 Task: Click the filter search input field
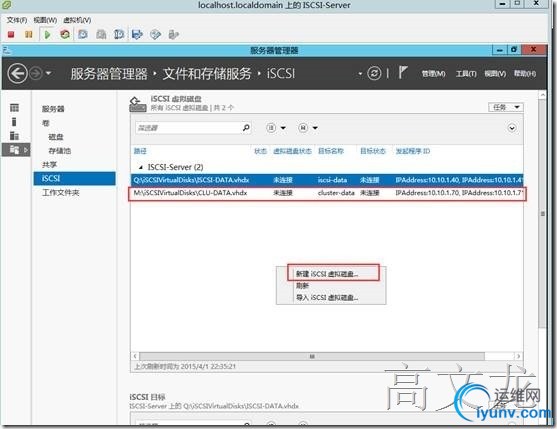coord(188,128)
